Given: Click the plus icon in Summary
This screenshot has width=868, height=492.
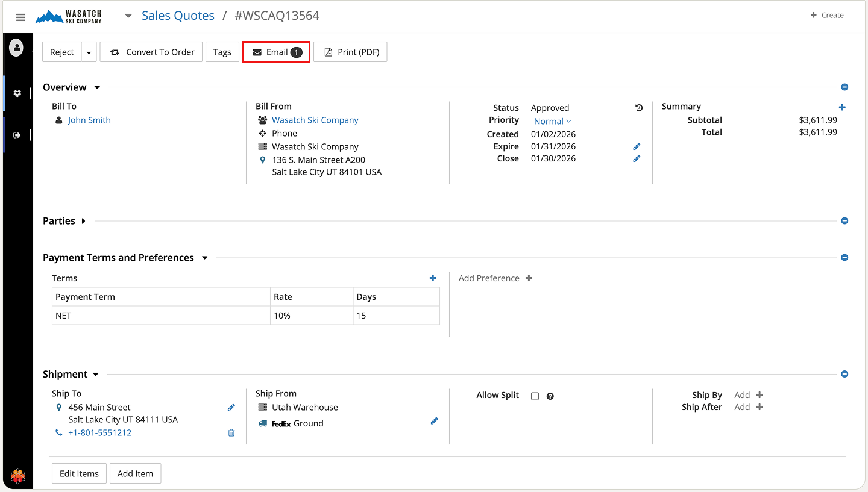Looking at the screenshot, I should click(x=842, y=107).
